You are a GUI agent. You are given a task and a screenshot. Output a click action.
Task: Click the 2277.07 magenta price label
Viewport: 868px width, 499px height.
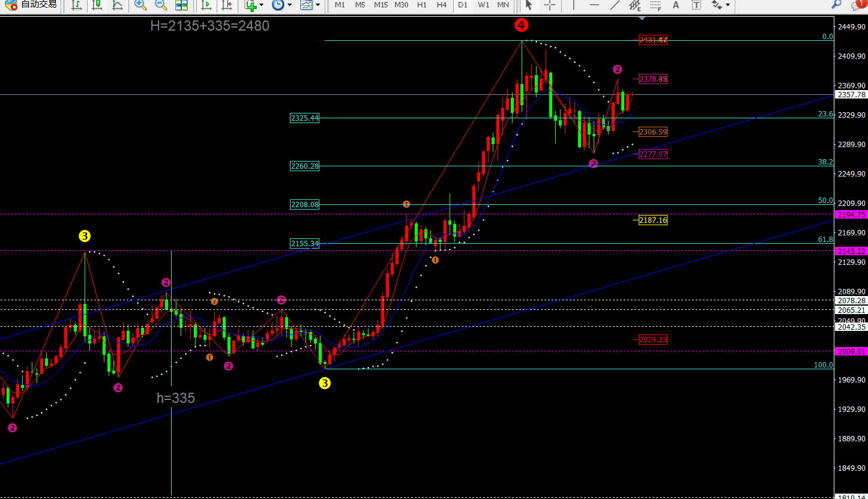tap(653, 154)
